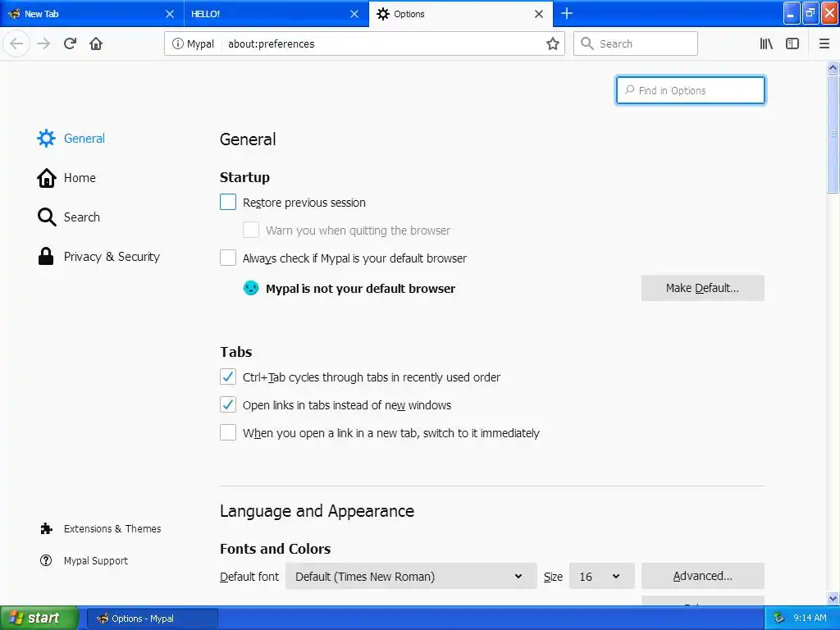Uncheck Ctrl+Tab cycles through tabs option
Screen dimensions: 840x630
coord(228,377)
